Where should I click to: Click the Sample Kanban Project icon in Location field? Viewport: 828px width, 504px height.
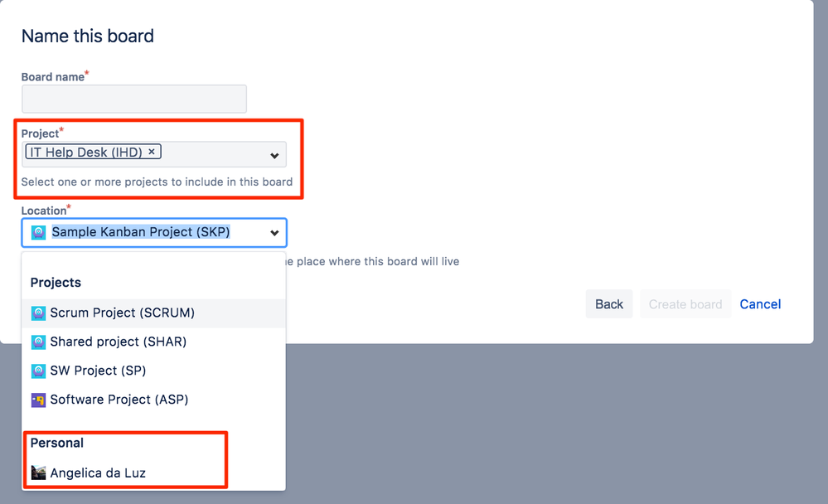(36, 232)
